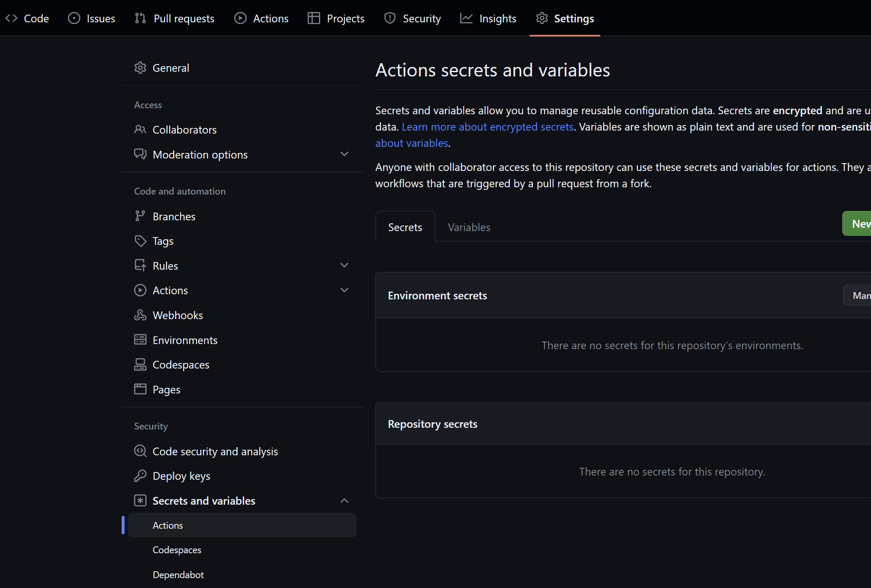This screenshot has width=871, height=588.
Task: Click the General gear icon
Action: pyautogui.click(x=140, y=68)
